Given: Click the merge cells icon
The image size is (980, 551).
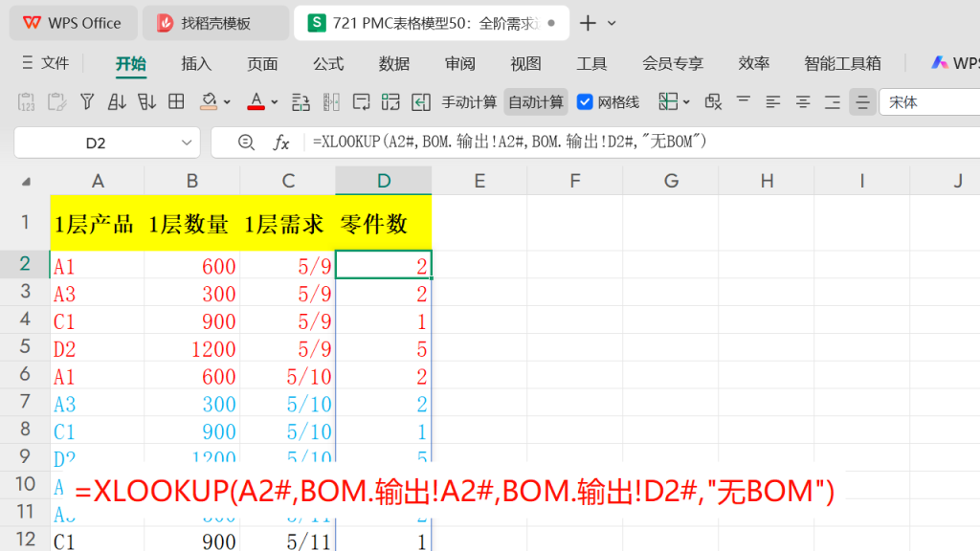Looking at the screenshot, I should pos(390,101).
